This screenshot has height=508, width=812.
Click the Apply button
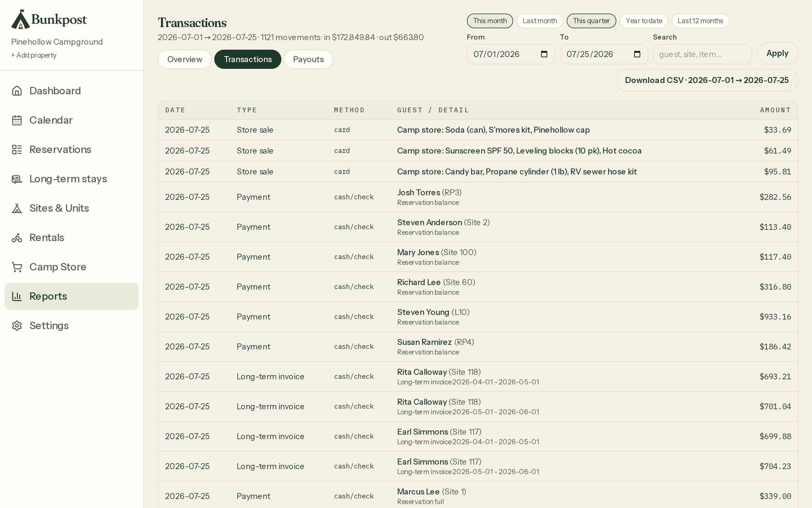777,53
